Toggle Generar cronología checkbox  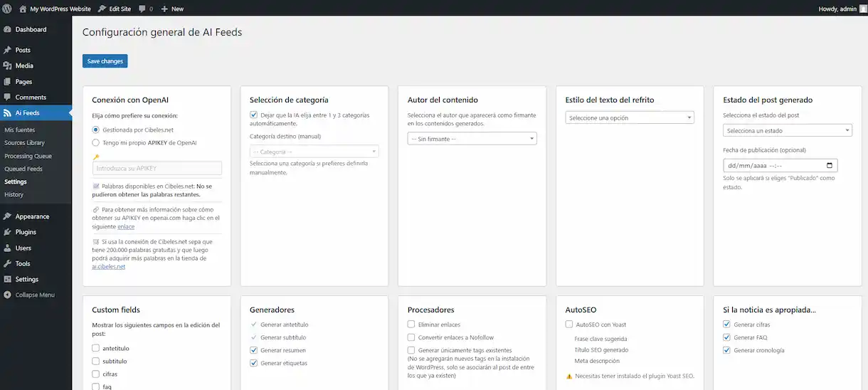[x=726, y=350]
